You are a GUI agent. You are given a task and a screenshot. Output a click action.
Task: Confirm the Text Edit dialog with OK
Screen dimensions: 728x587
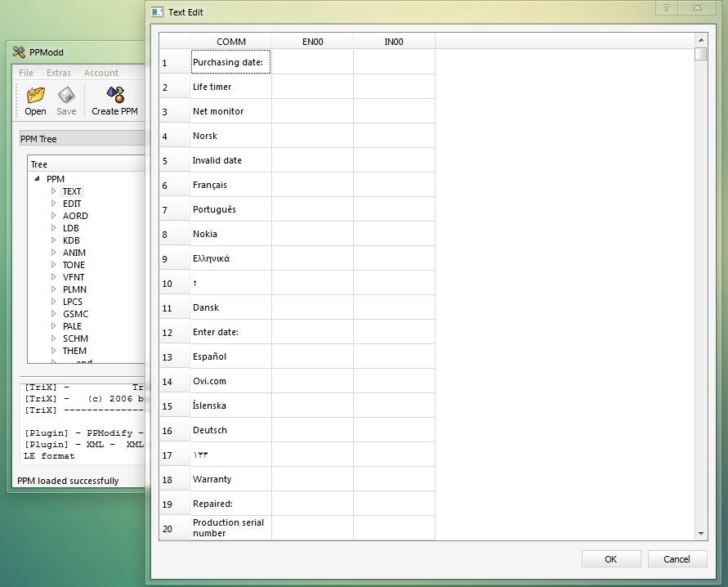(x=611, y=559)
